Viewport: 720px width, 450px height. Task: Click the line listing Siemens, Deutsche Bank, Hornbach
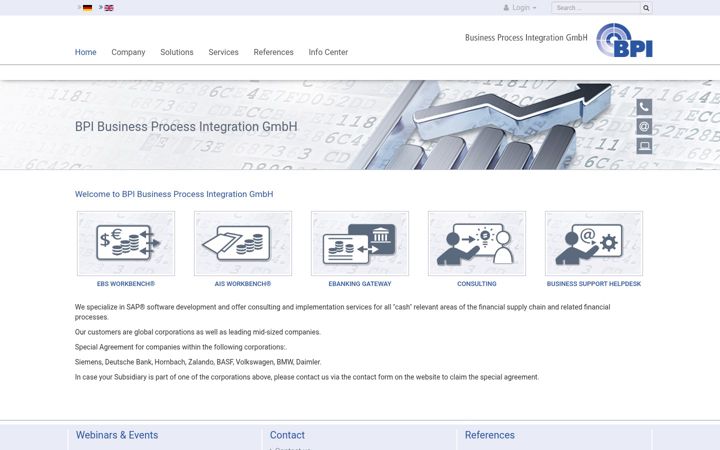tap(198, 362)
